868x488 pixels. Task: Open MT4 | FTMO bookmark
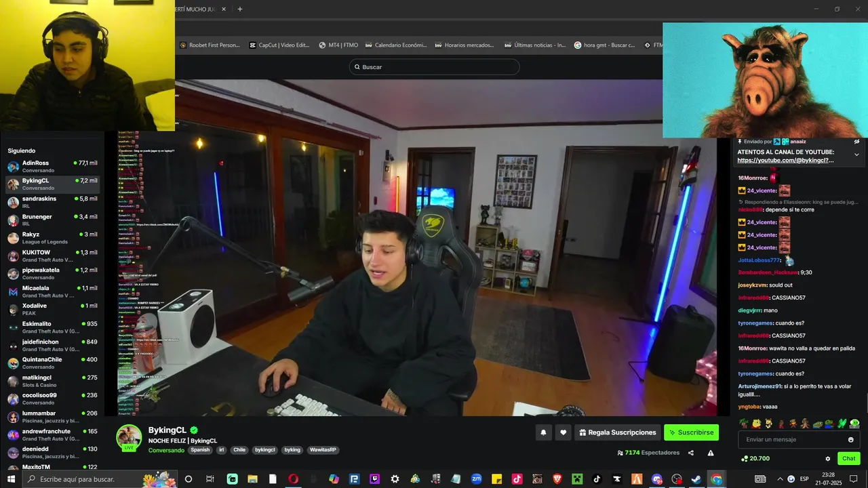(x=338, y=45)
